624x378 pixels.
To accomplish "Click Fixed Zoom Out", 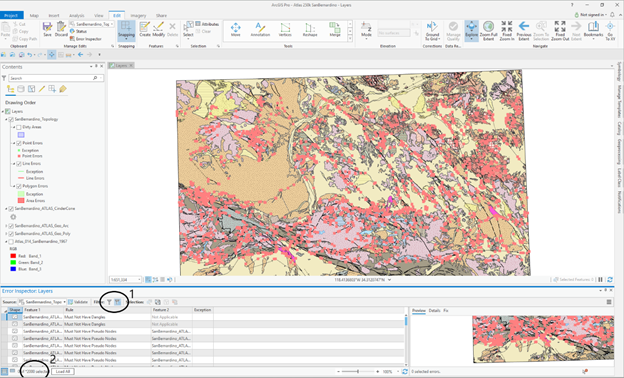I will coord(560,31).
